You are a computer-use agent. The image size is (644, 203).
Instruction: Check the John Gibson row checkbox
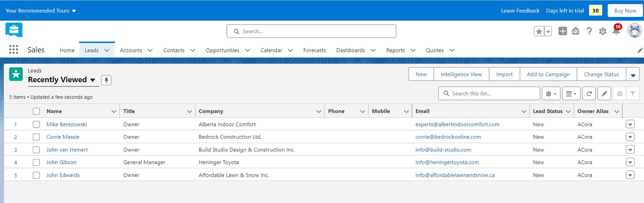[36, 162]
